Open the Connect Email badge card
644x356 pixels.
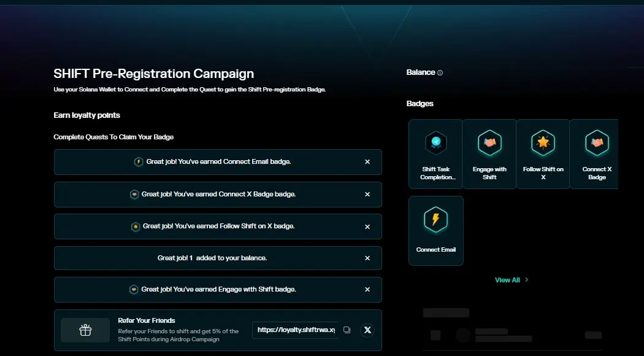(x=435, y=231)
